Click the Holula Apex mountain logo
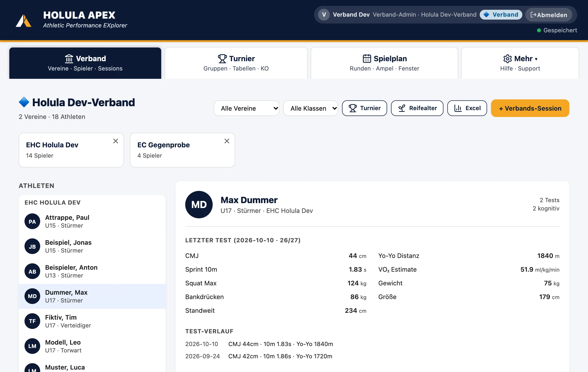The image size is (588, 372). [x=24, y=21]
